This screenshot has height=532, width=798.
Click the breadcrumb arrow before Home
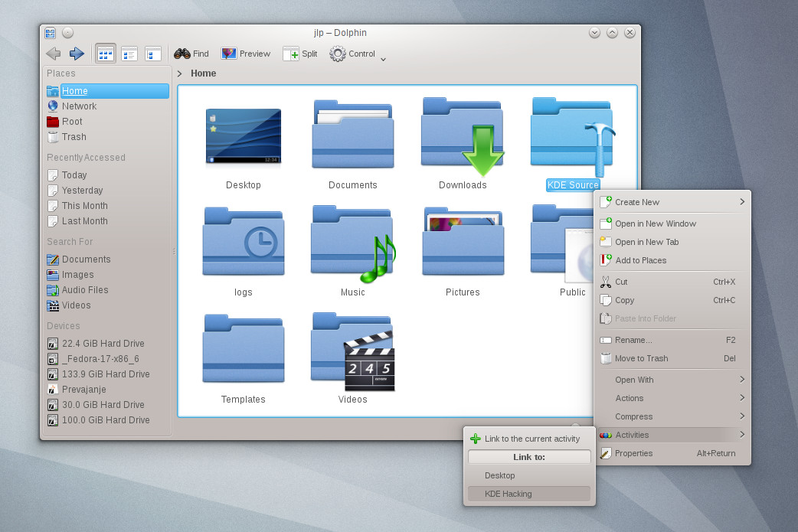(x=180, y=73)
